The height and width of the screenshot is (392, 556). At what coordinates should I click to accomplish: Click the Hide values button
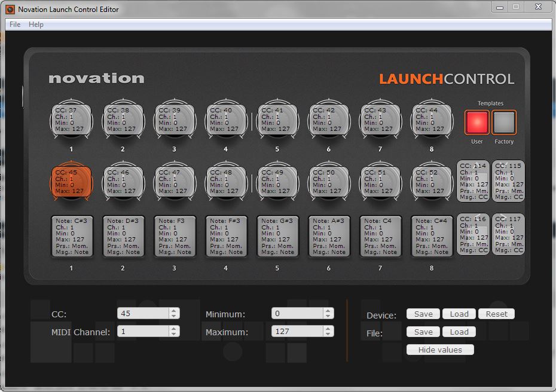[x=440, y=350]
